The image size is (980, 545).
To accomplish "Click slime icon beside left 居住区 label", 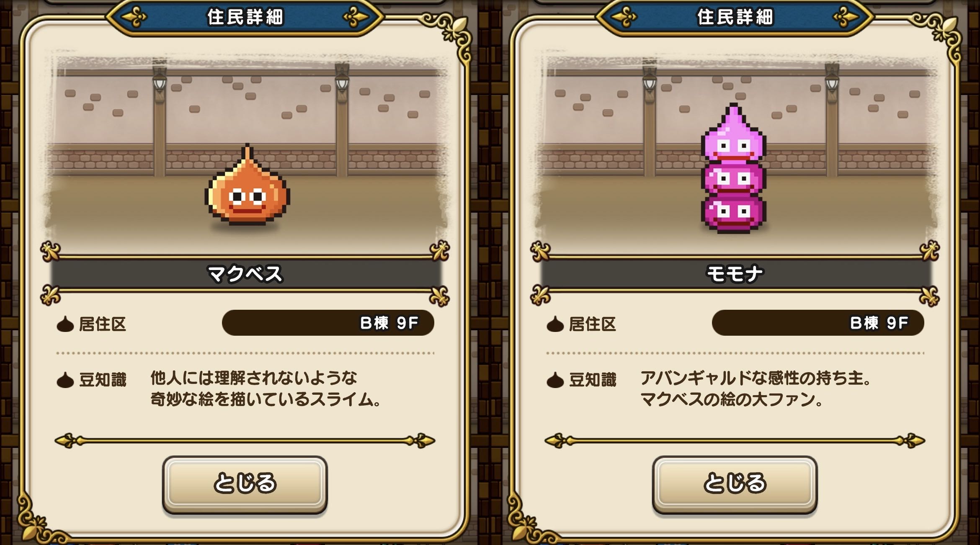I will click(x=65, y=324).
